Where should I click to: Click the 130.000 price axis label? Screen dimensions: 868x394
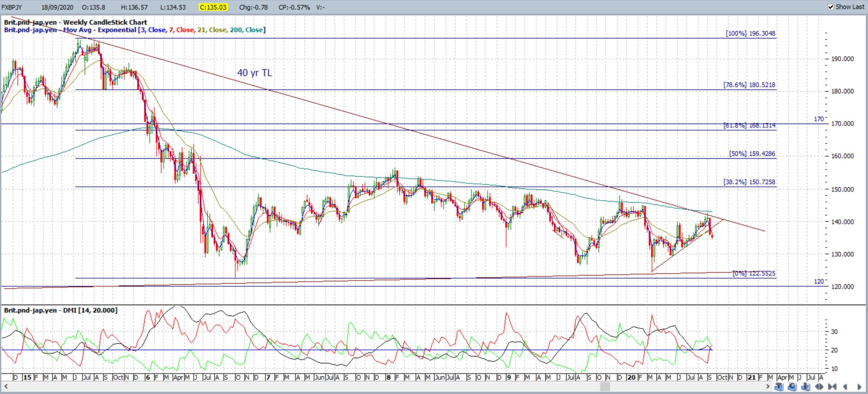tap(842, 254)
